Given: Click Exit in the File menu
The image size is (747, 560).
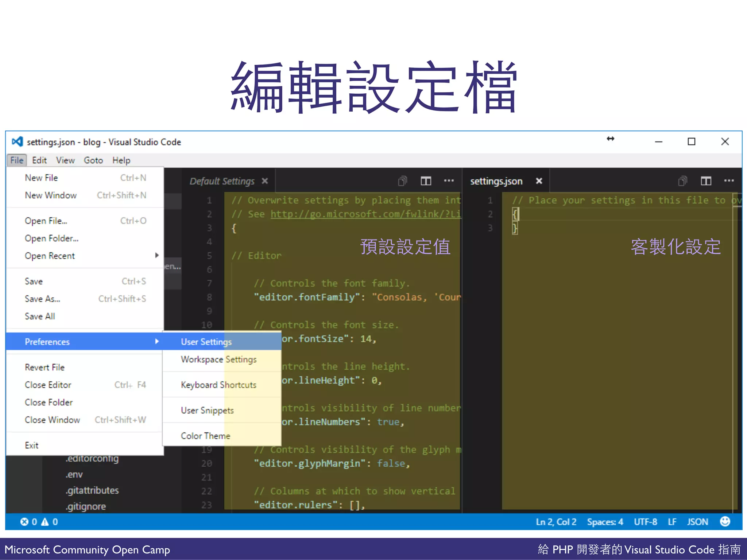Looking at the screenshot, I should pyautogui.click(x=85, y=445).
